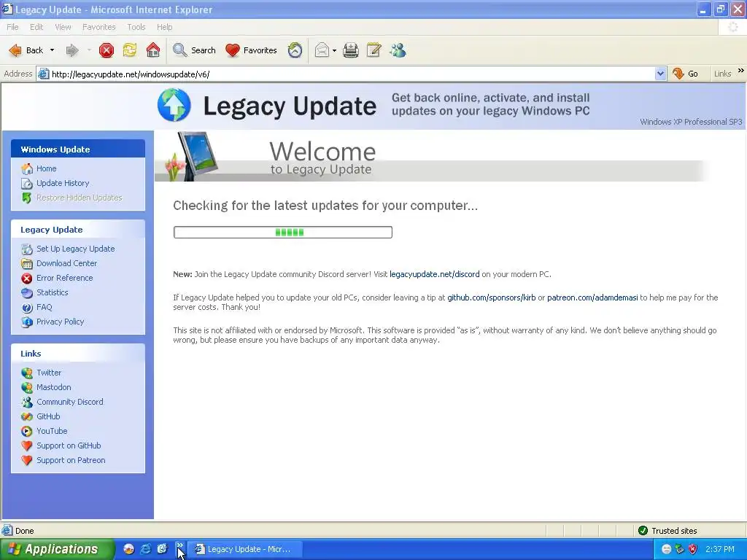The width and height of the screenshot is (747, 560).
Task: Open the File menu
Action: (12, 27)
